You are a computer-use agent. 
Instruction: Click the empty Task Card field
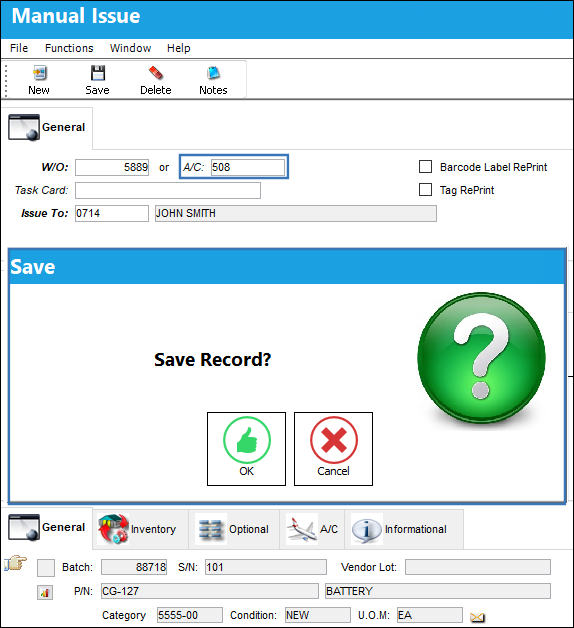click(x=168, y=190)
